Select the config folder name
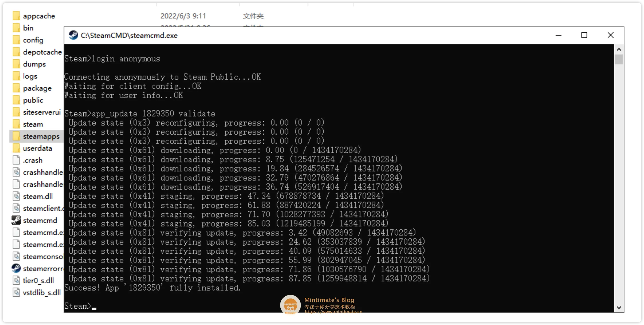 click(33, 40)
